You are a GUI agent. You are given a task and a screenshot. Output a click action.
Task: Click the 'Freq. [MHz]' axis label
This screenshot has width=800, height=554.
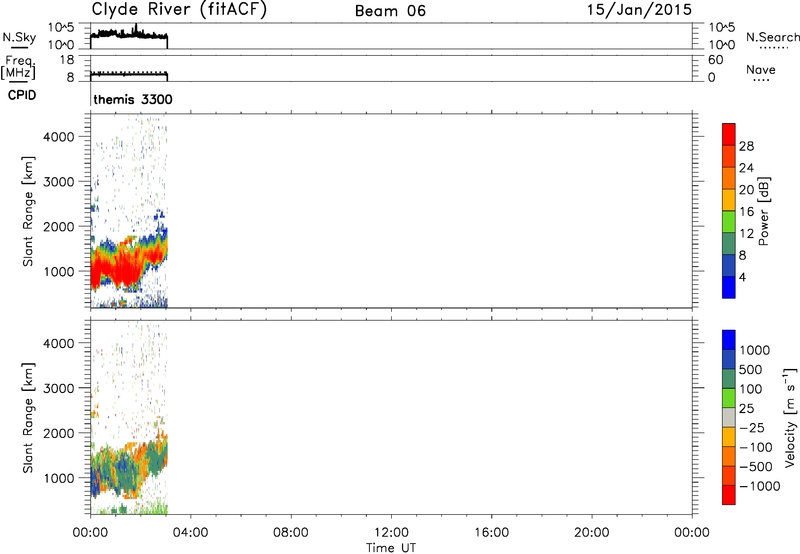pos(18,68)
